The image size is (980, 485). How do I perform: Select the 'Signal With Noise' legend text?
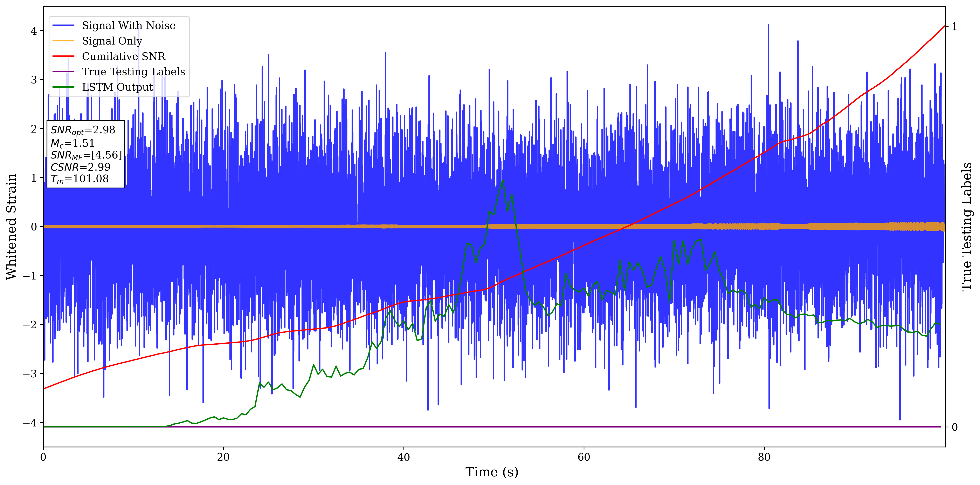pyautogui.click(x=129, y=26)
